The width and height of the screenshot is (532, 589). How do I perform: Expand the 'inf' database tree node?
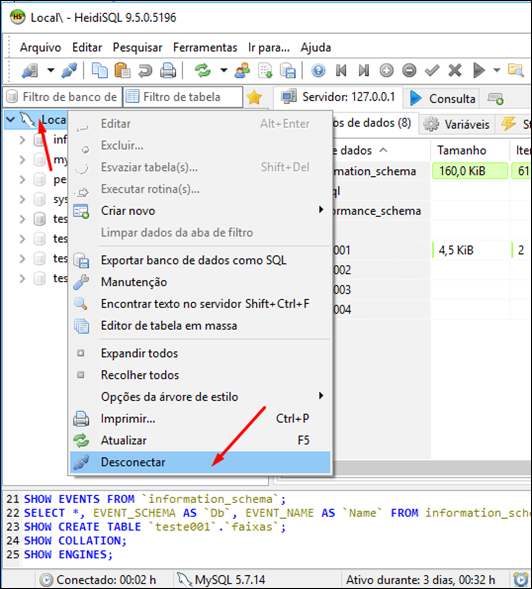click(x=23, y=140)
